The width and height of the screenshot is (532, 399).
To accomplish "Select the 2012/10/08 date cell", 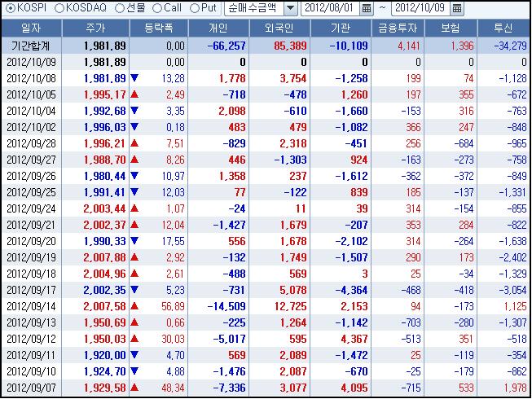I will (x=31, y=79).
